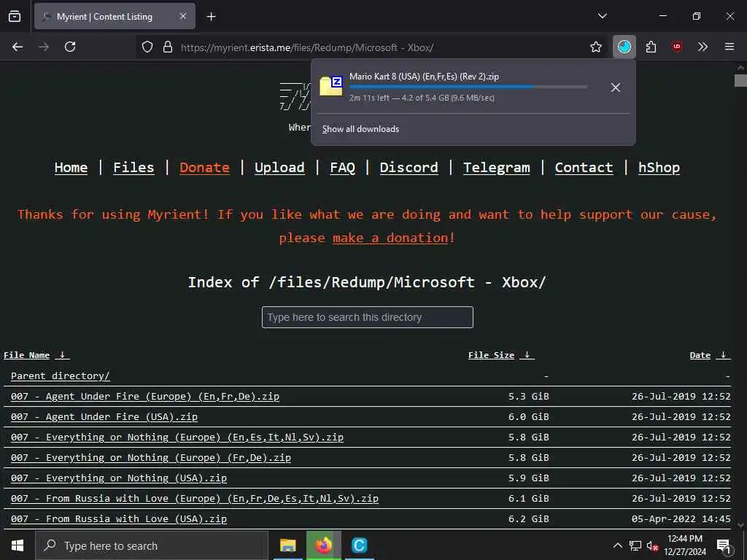Download From Russia with Love (USA) zip

point(119,519)
